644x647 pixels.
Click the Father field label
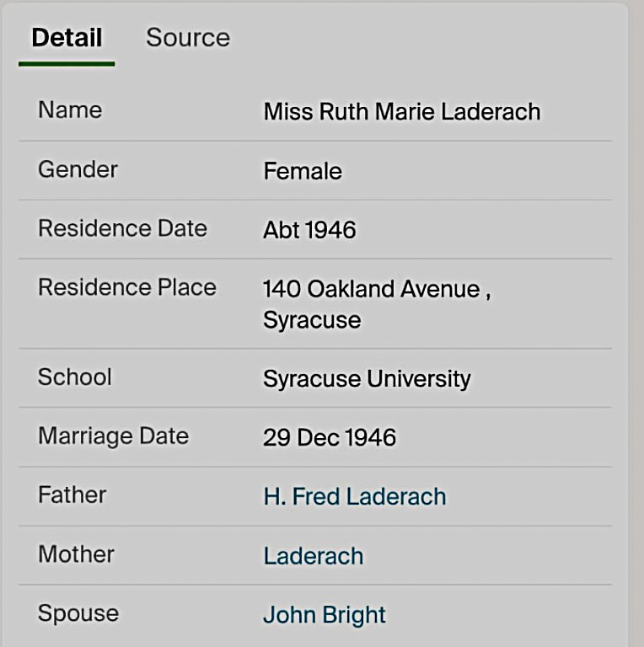click(72, 495)
